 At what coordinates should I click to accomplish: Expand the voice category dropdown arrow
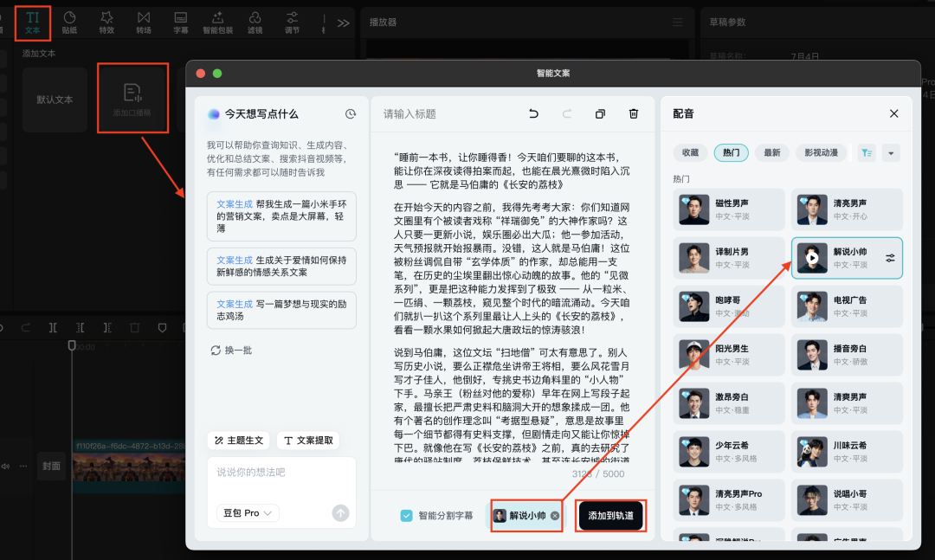pos(891,152)
